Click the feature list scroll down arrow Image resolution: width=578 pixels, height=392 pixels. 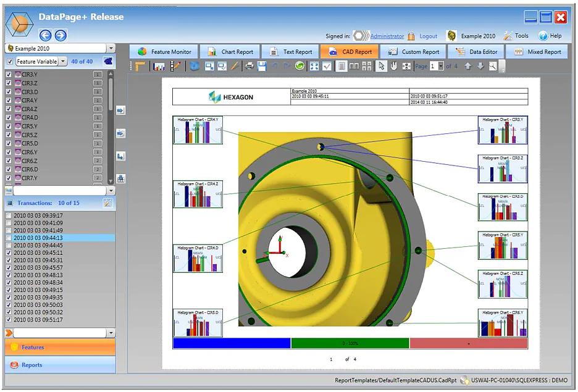click(x=110, y=181)
